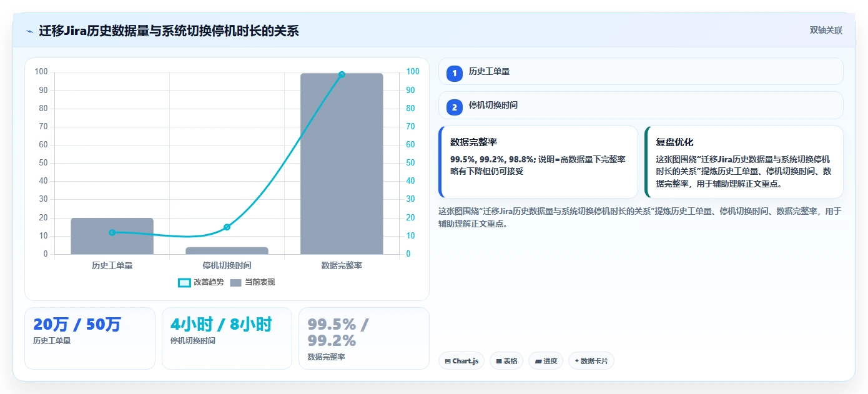868x394 pixels.
Task: Click the 数据卡片 tag
Action: [591, 361]
